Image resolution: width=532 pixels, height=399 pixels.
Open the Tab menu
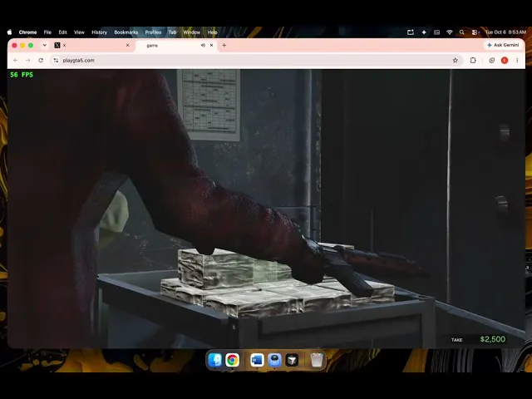coord(172,32)
